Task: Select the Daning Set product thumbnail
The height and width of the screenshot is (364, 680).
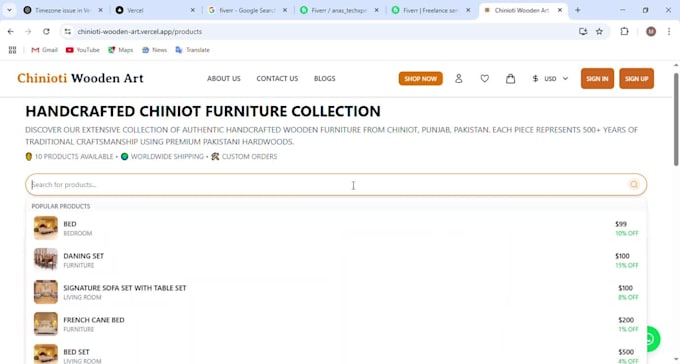Action: click(46, 259)
